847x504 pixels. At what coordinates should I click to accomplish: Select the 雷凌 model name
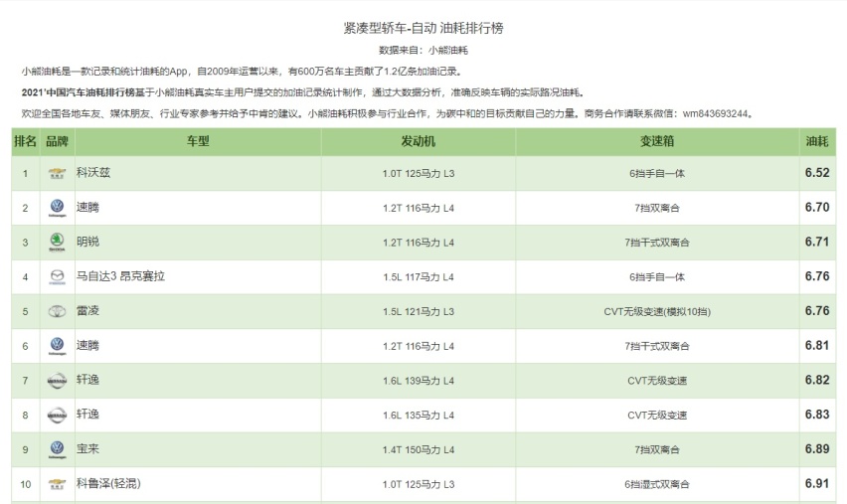[x=87, y=311]
